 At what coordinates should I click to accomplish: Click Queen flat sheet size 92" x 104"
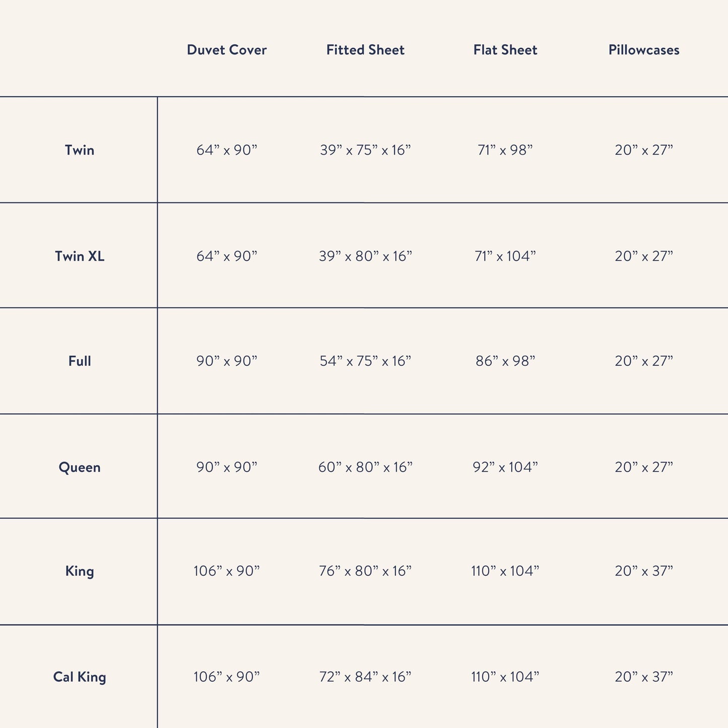pos(505,468)
